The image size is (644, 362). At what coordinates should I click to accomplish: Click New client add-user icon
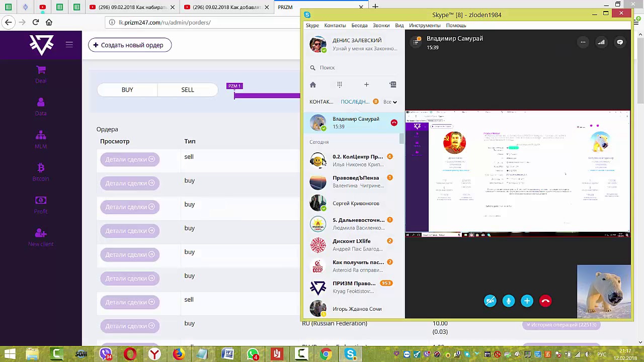tap(41, 233)
